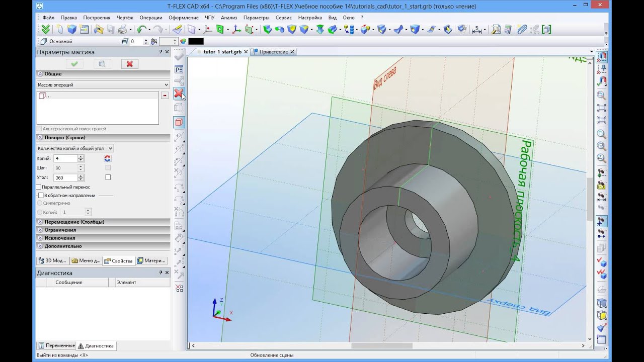Open the Файл menu

(48, 18)
